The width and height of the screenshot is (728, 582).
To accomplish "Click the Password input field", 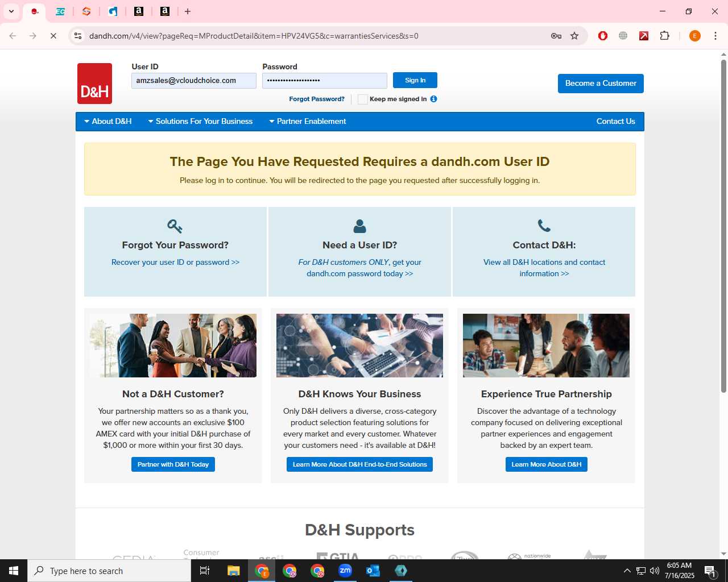I will pos(325,81).
